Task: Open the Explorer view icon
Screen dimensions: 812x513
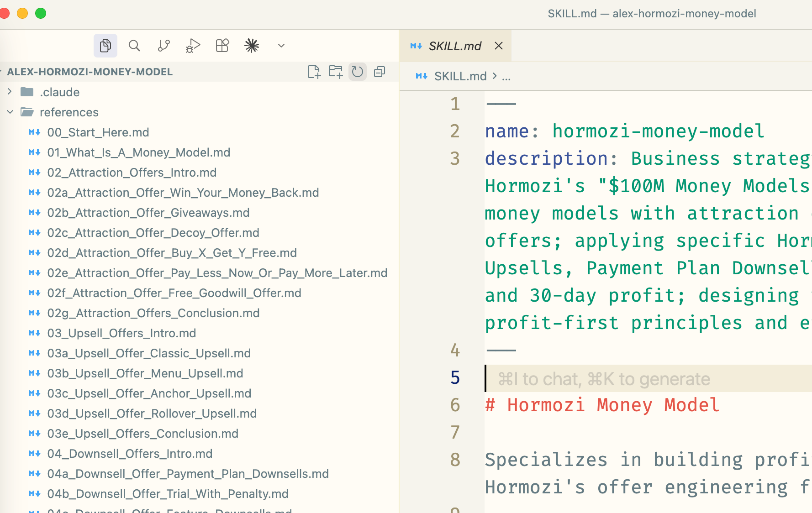Action: [105, 46]
